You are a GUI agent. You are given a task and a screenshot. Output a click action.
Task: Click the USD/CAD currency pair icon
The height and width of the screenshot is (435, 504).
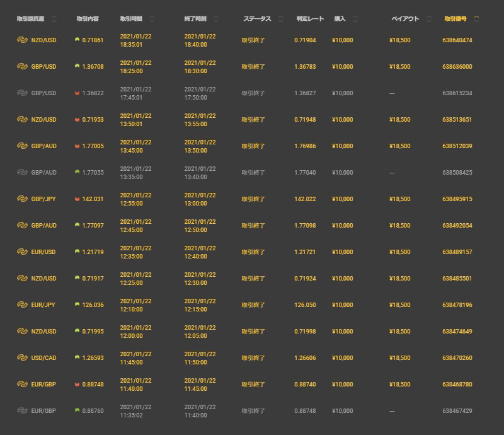pyautogui.click(x=22, y=357)
